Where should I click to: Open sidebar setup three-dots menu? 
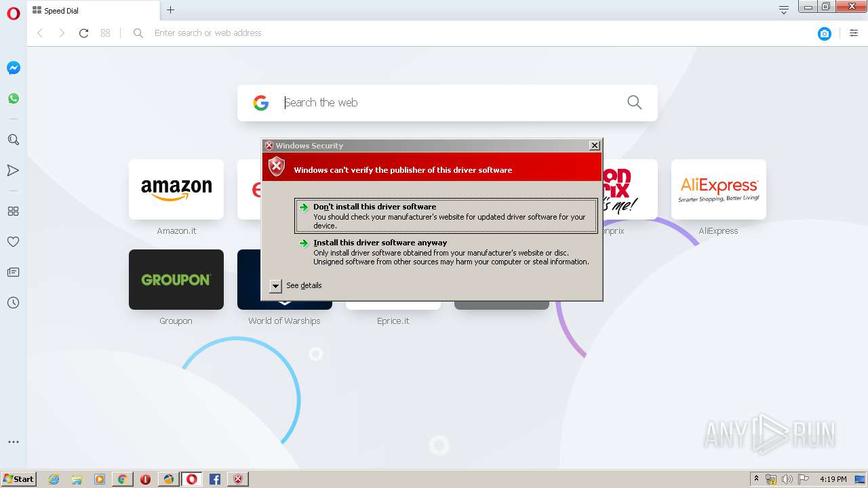[13, 442]
